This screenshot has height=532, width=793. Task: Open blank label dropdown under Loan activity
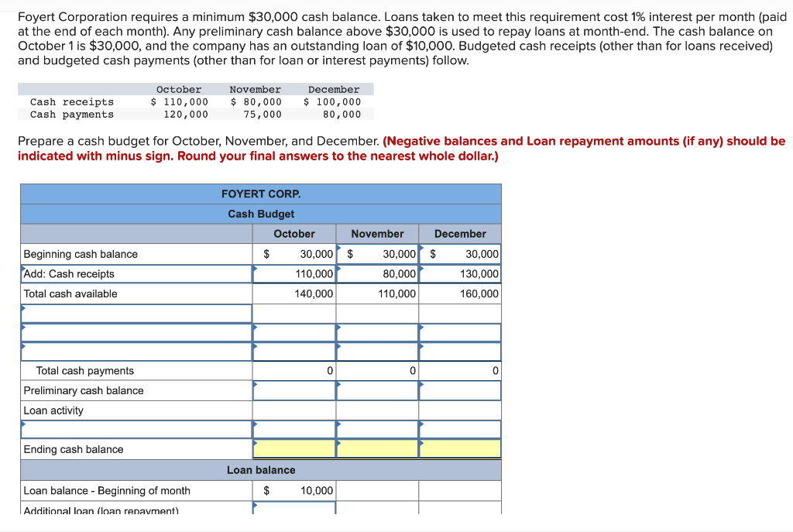point(136,429)
